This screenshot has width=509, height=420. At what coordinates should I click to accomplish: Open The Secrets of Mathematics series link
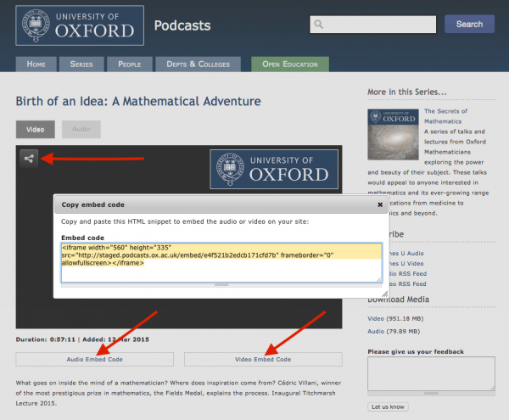point(445,116)
